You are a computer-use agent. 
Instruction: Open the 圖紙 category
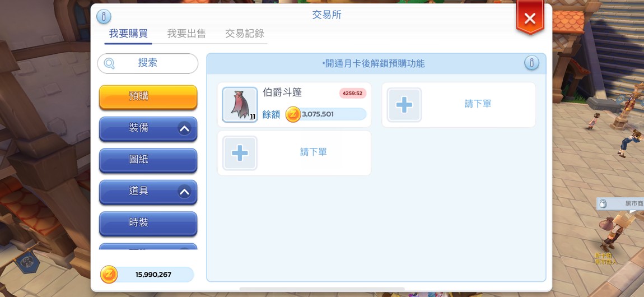(148, 160)
